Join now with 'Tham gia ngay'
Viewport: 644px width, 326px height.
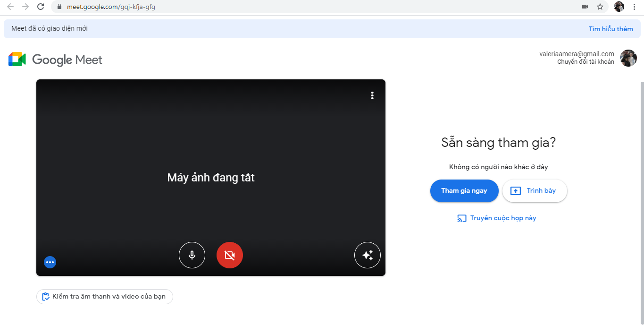pyautogui.click(x=464, y=191)
